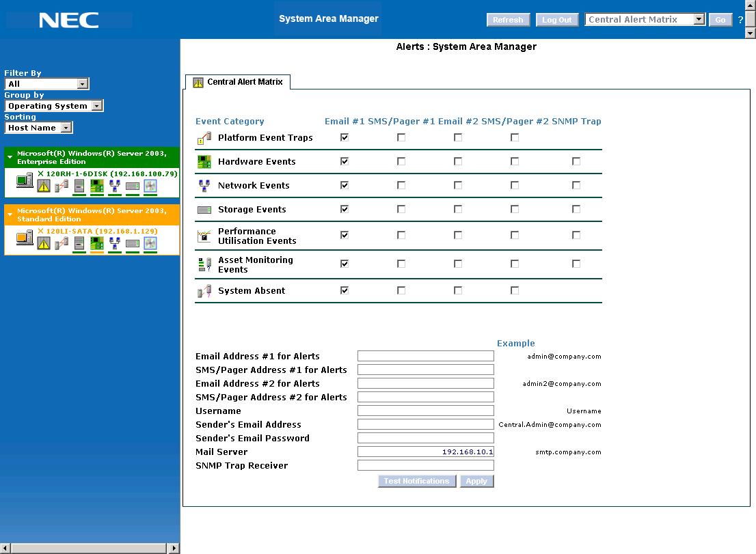Open the network icon for 120RH-1-6DISK
Image resolution: width=756 pixels, height=554 pixels.
click(115, 186)
